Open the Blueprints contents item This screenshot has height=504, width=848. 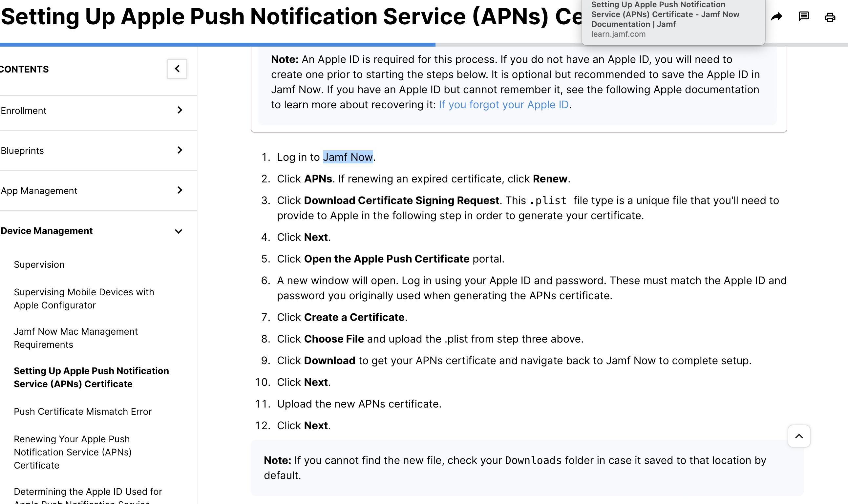pos(22,151)
